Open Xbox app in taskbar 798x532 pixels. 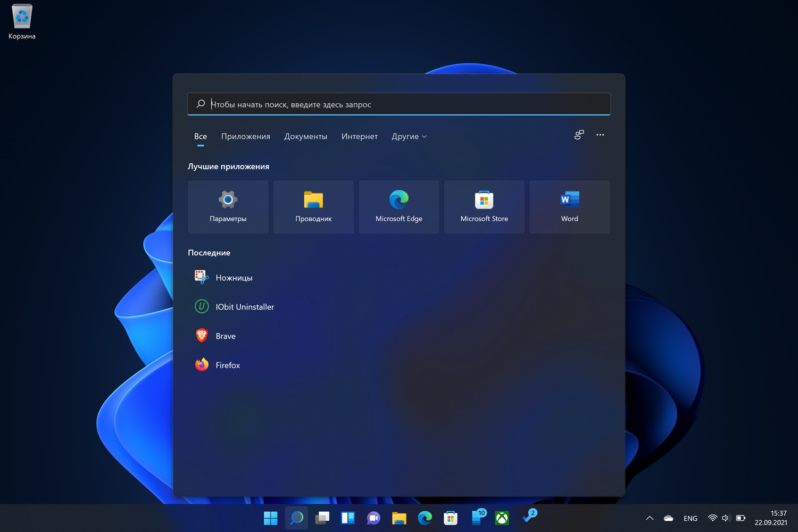[502, 518]
